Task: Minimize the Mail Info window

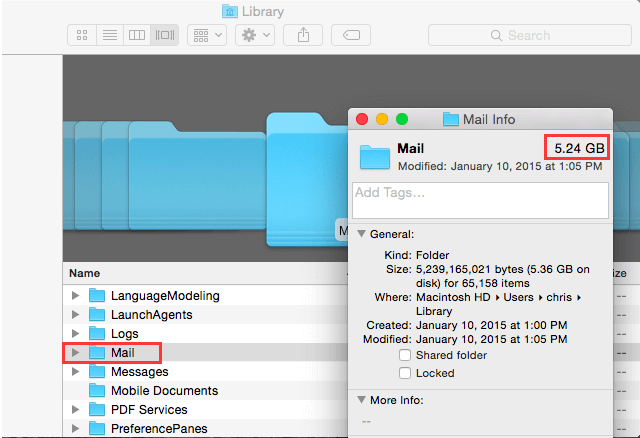Action: coord(382,119)
